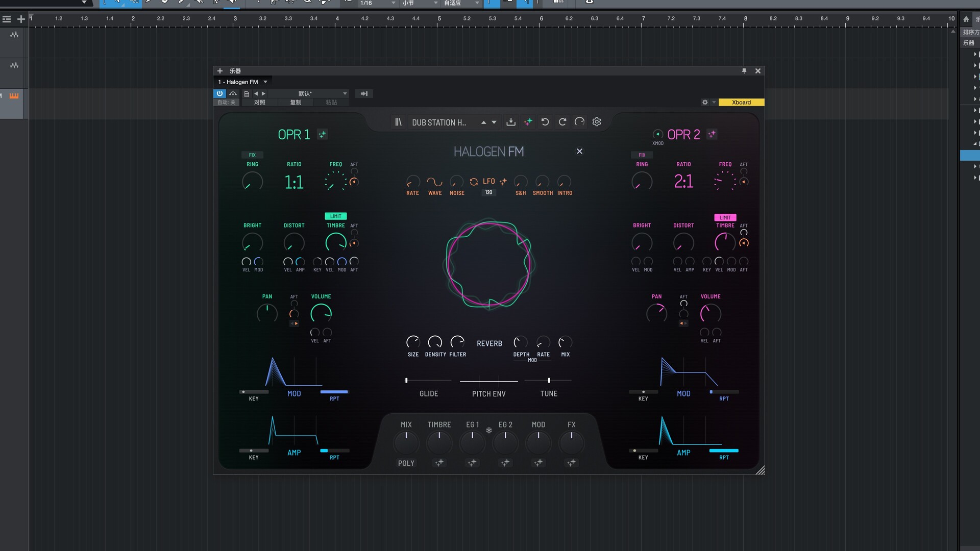Screen dimensions: 980x551
Task: Click randomize icon under the EG 2 macro
Action: [505, 463]
